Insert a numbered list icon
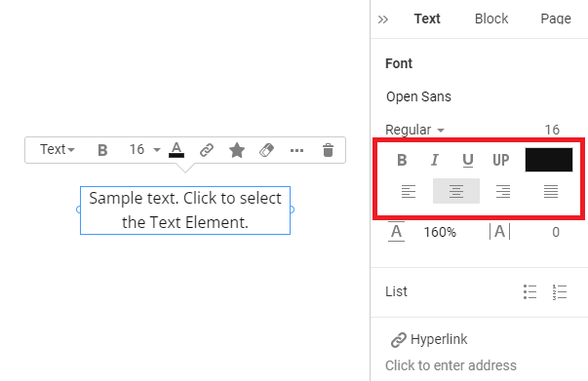588x381 pixels. click(x=560, y=291)
